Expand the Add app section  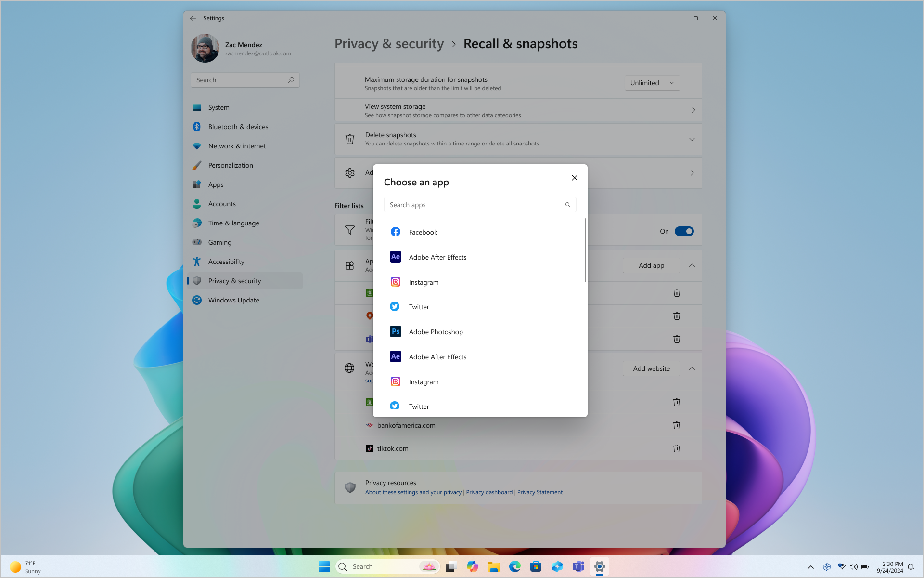692,265
